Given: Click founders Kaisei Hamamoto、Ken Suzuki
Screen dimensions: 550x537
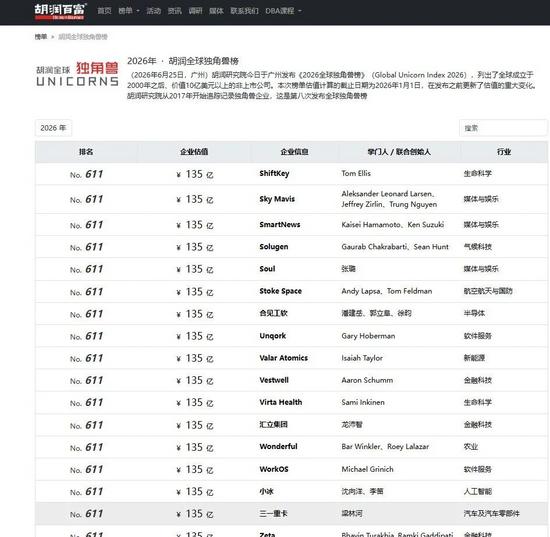Looking at the screenshot, I should (393, 224).
